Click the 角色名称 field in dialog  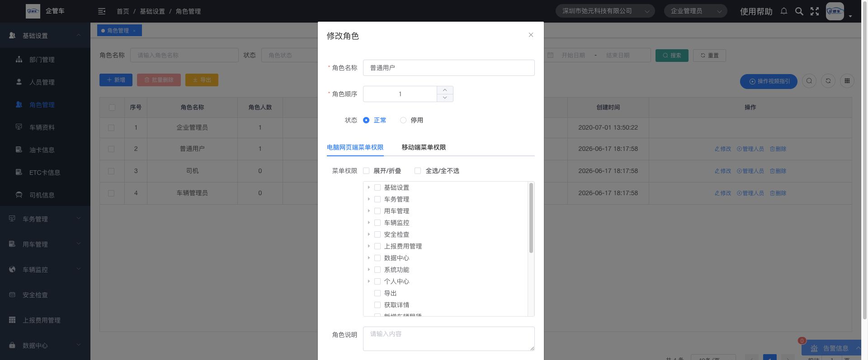click(448, 68)
